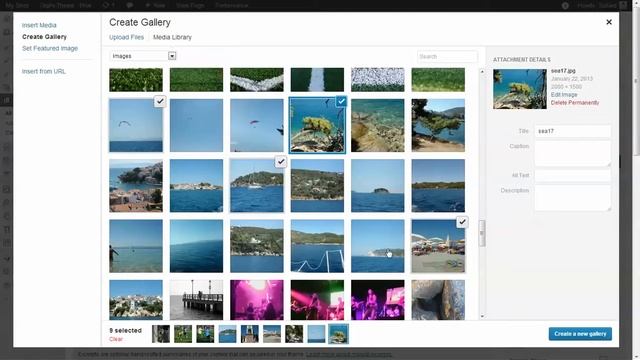Open the Images filter dropdown
Image resolution: width=640 pixels, height=360 pixels.
143,56
